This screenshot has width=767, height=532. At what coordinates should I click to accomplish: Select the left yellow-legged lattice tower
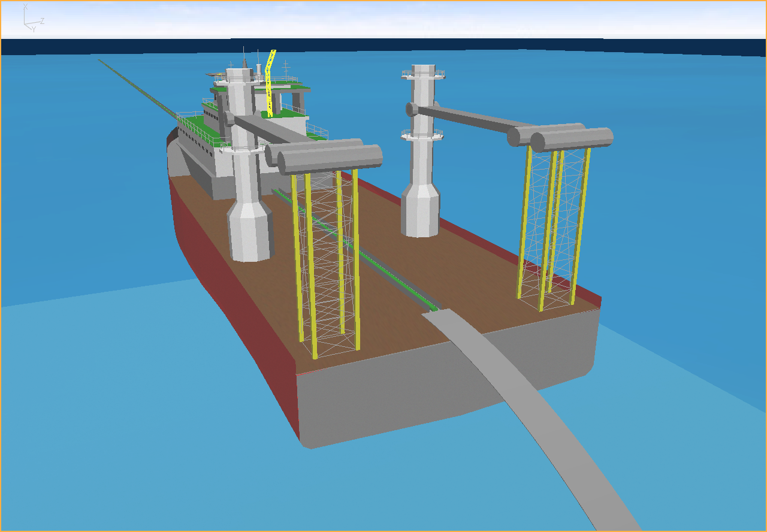tap(326, 264)
